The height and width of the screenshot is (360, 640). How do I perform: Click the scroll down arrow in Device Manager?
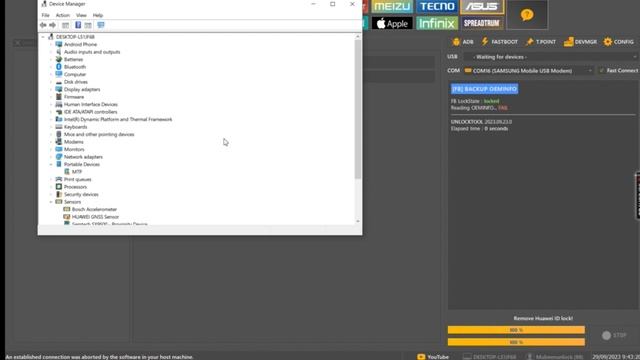coord(358,221)
